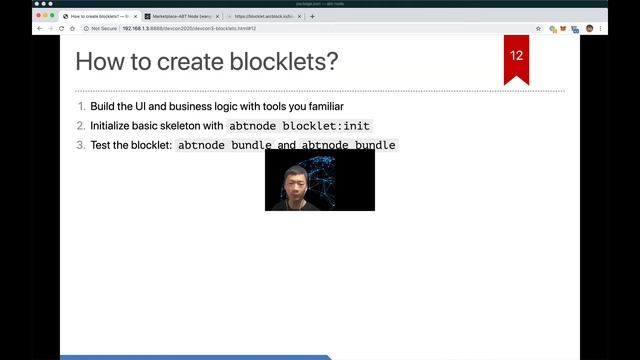Switch to the How to create blocklets tab
Screen dimensions: 640x360
pos(99,16)
